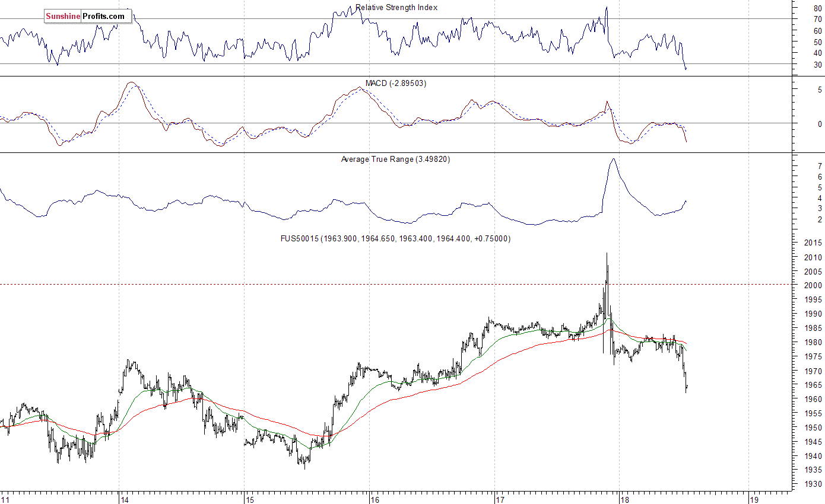825x504 pixels.
Task: Click the RSI axis value 50
Action: [x=817, y=42]
